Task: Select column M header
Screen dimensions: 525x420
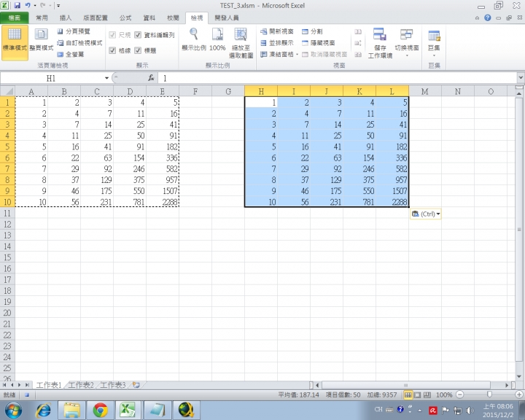Action: coord(425,91)
